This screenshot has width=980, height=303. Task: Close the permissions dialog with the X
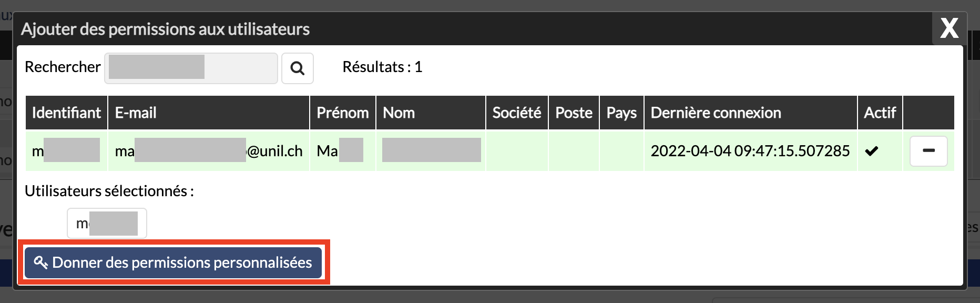click(949, 28)
